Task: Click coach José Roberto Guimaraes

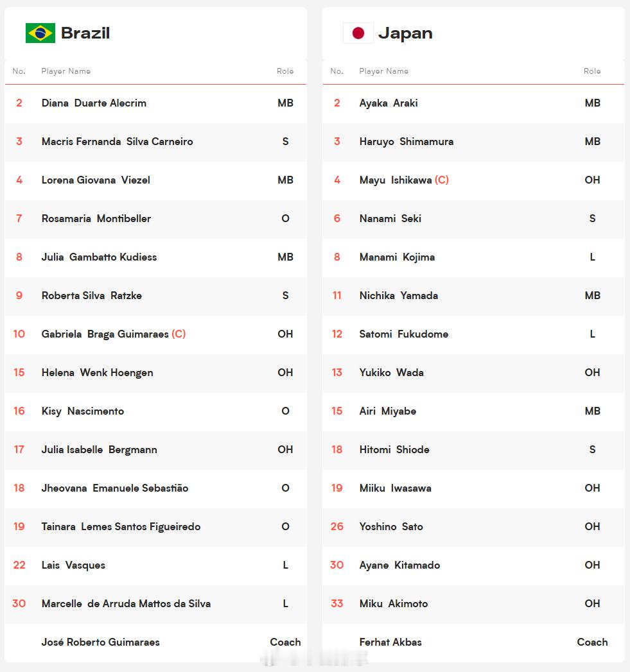Action: 100,642
